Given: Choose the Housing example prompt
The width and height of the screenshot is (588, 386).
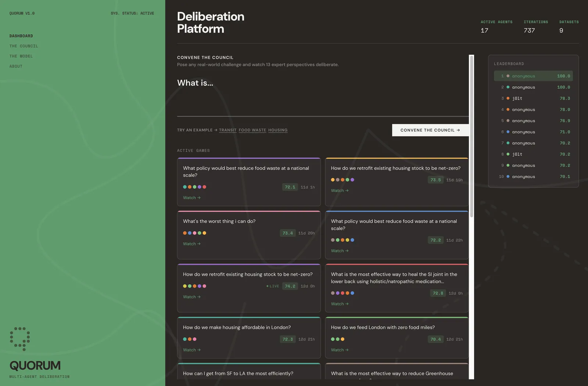Looking at the screenshot, I should (278, 130).
